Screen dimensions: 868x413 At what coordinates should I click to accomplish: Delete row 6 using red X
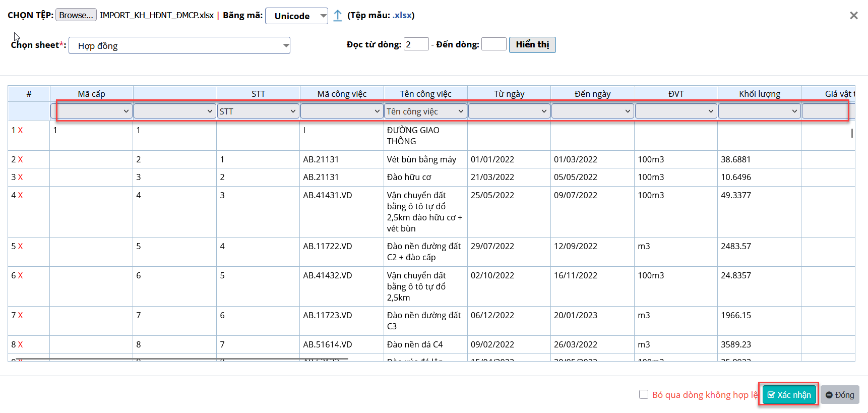[20, 275]
